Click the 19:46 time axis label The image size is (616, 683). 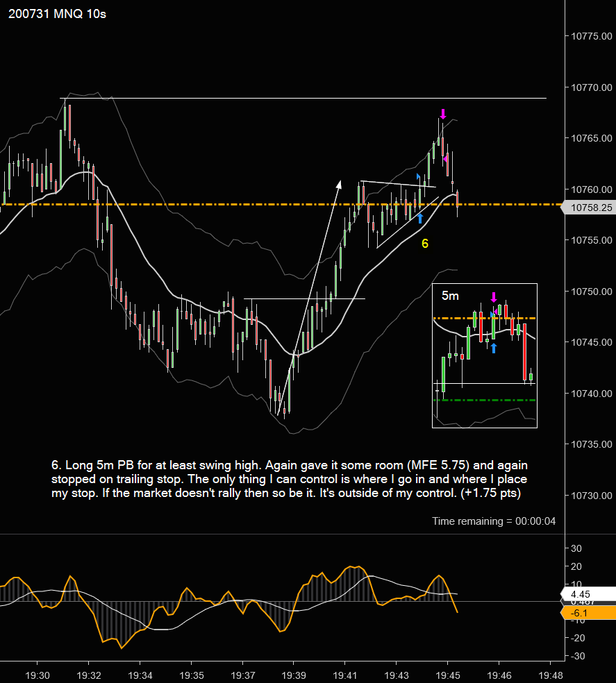pos(499,675)
